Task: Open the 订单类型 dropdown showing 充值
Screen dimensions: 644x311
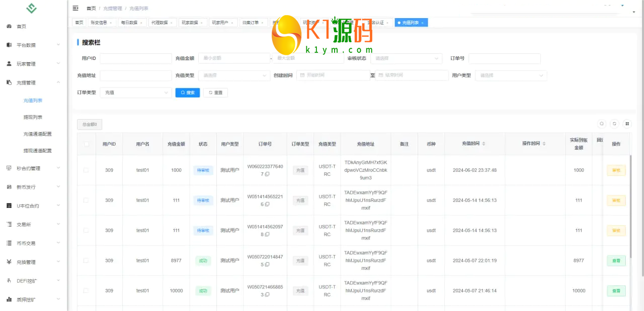Action: [136, 92]
